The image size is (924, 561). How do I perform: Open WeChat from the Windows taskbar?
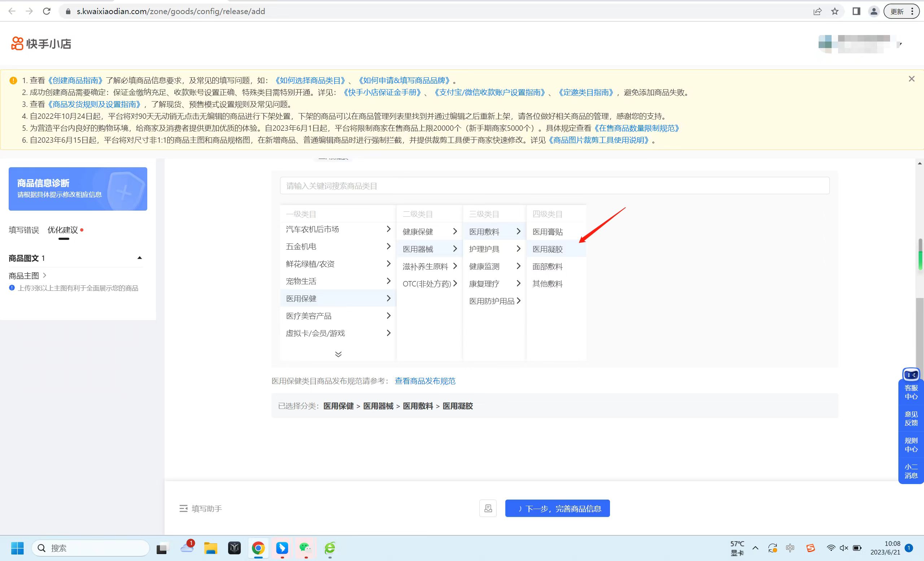tap(306, 548)
